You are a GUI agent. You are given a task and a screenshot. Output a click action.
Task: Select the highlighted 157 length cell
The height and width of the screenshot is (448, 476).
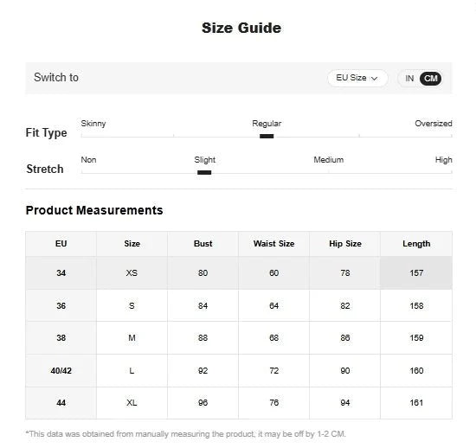pyautogui.click(x=416, y=272)
